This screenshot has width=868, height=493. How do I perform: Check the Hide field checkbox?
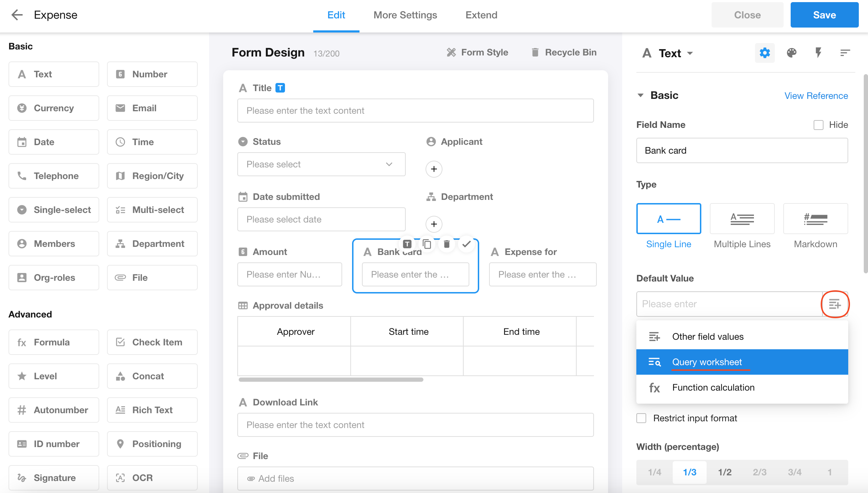click(818, 125)
